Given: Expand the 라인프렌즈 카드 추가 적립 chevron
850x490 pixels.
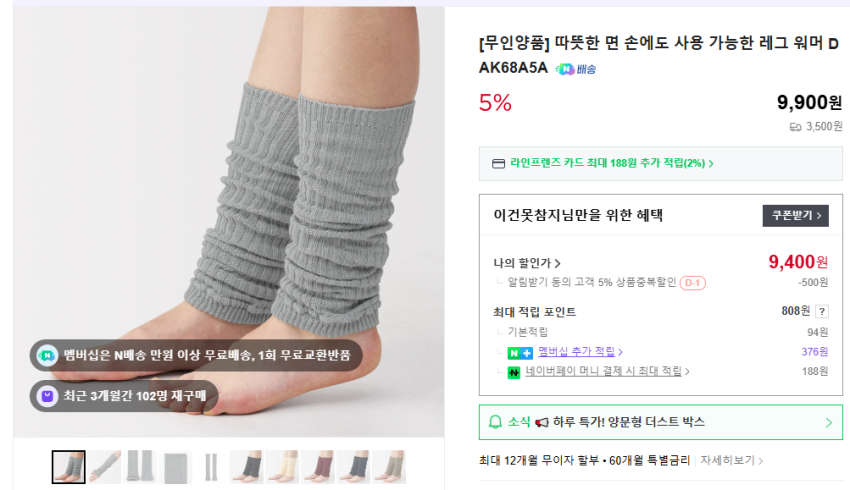Looking at the screenshot, I should 711,164.
